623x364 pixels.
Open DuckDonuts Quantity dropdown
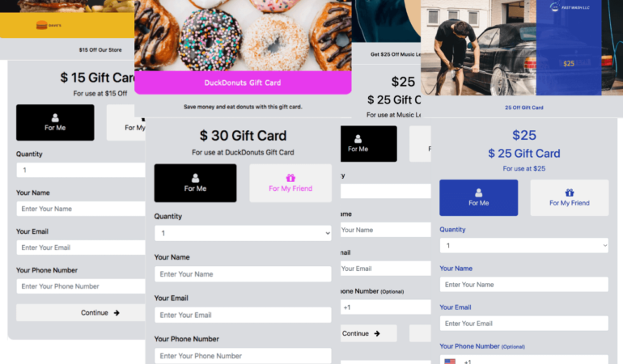(243, 233)
